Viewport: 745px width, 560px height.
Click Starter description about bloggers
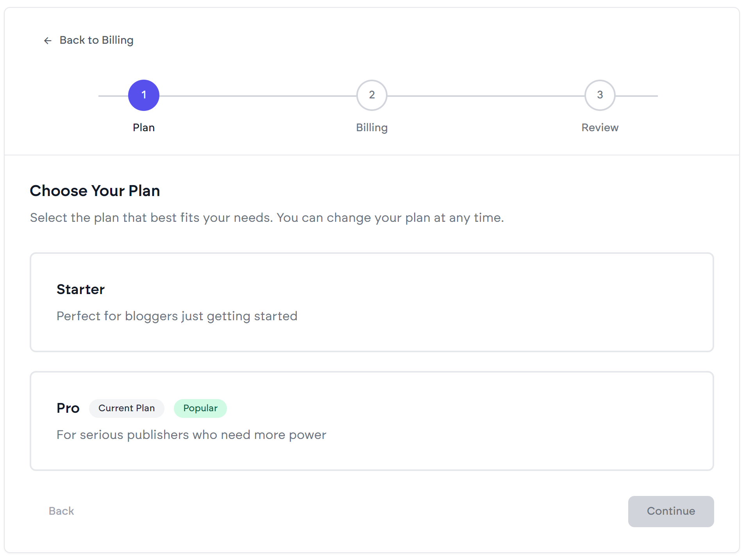click(x=177, y=316)
